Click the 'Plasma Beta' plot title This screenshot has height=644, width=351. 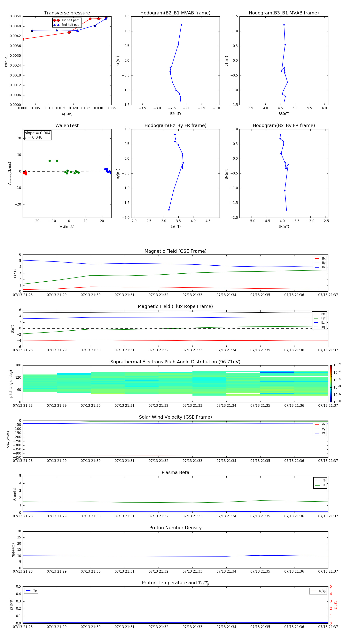[x=175, y=472]
